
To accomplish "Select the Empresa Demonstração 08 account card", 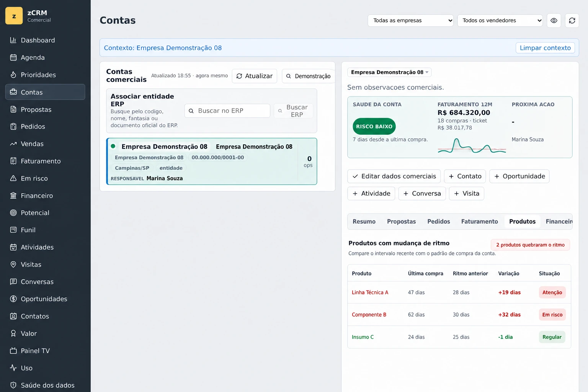I will (212, 161).
